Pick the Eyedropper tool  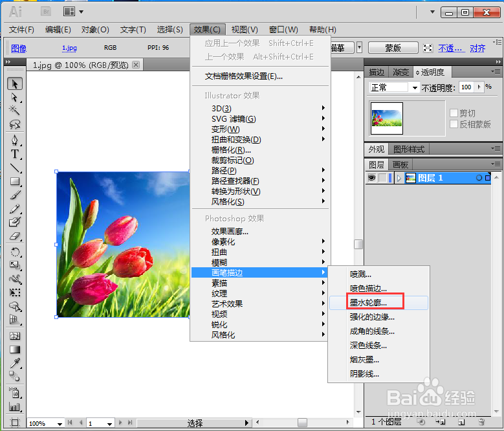(x=15, y=363)
